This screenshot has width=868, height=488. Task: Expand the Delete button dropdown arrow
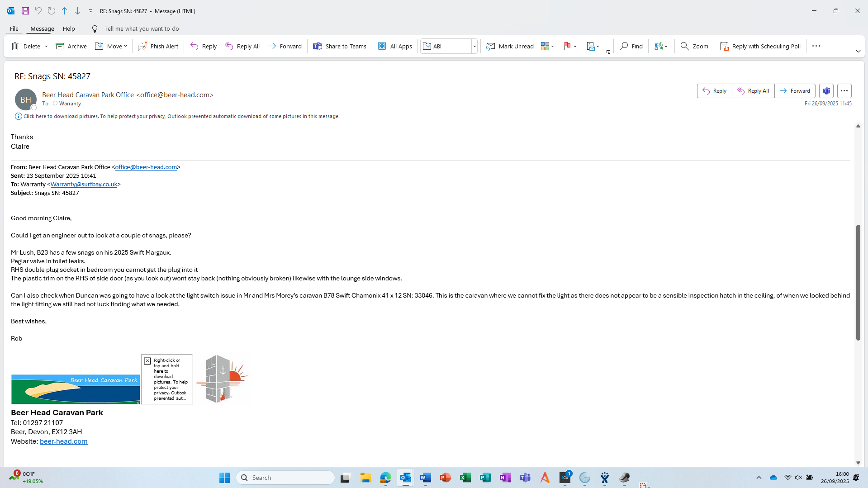pyautogui.click(x=46, y=46)
